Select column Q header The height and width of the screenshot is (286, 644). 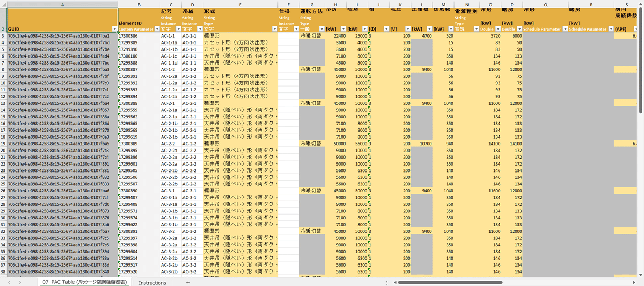pos(545,4)
